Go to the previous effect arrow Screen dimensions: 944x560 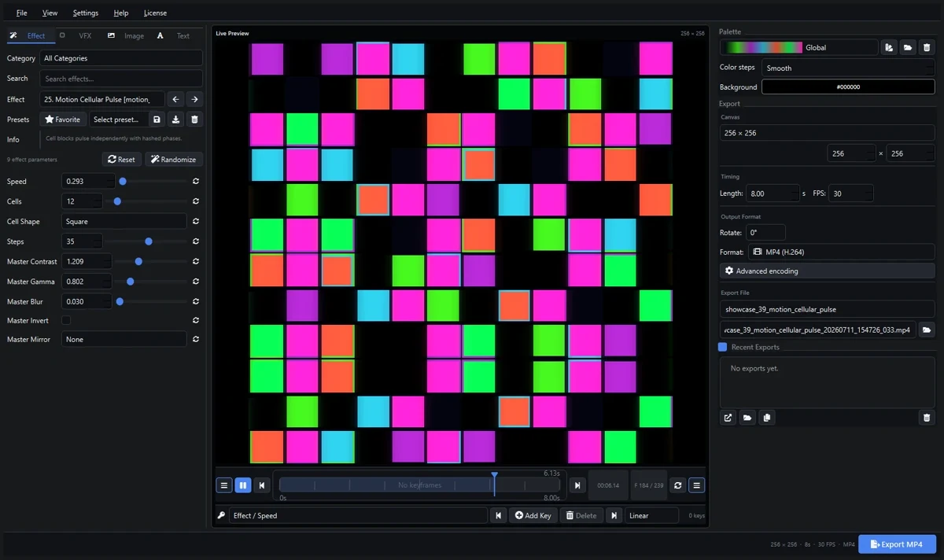pyautogui.click(x=175, y=99)
